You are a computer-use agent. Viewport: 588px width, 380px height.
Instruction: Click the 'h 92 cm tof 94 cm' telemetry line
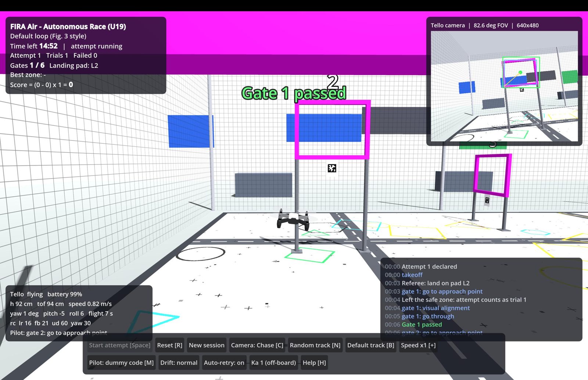[x=61, y=304]
